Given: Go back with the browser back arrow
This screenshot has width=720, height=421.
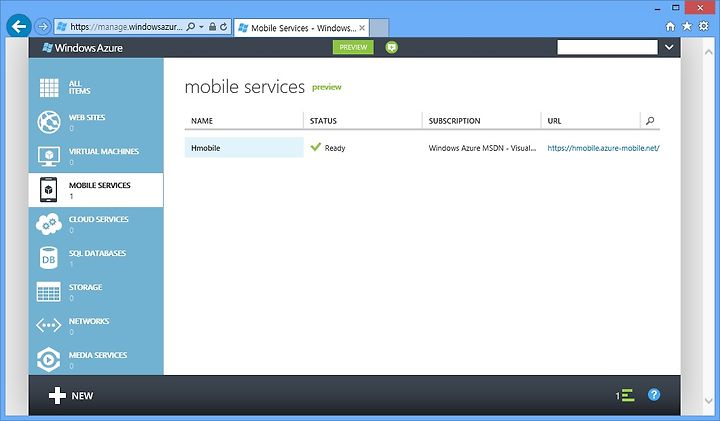Looking at the screenshot, I should tap(19, 27).
